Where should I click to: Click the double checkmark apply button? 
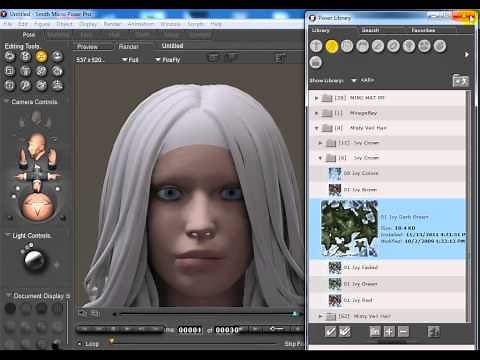pos(345,331)
